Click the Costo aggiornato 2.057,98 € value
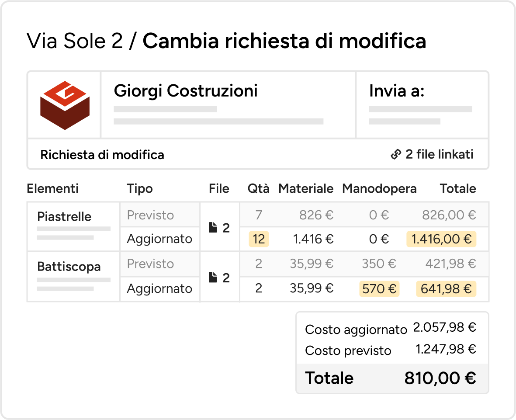The height and width of the screenshot is (420, 516). pyautogui.click(x=444, y=327)
